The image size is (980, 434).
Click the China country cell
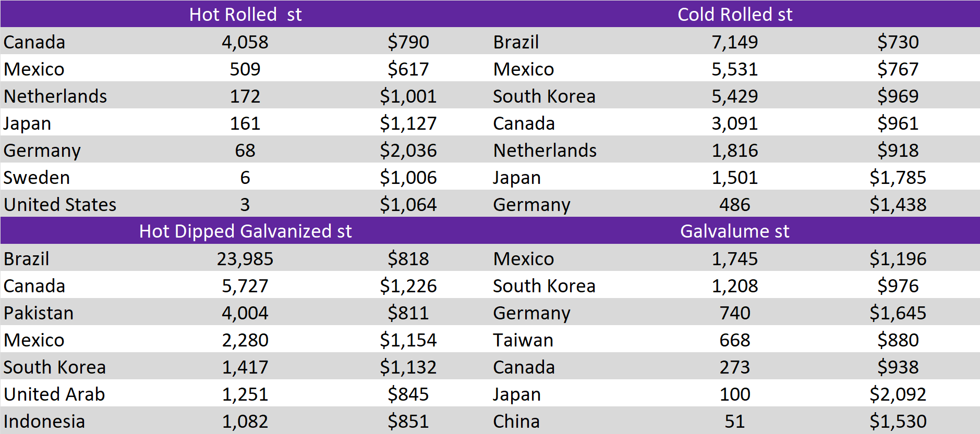pyautogui.click(x=516, y=421)
